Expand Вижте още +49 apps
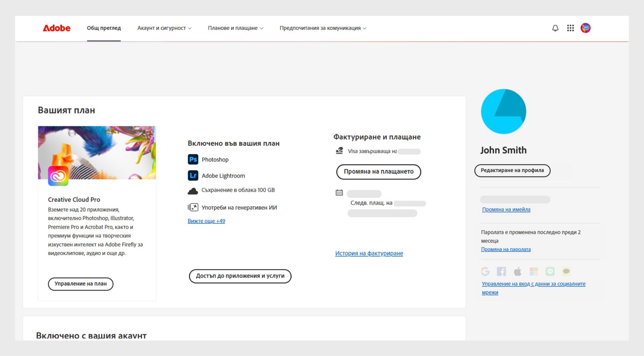Image resolution: width=644 pixels, height=356 pixels. coord(206,221)
